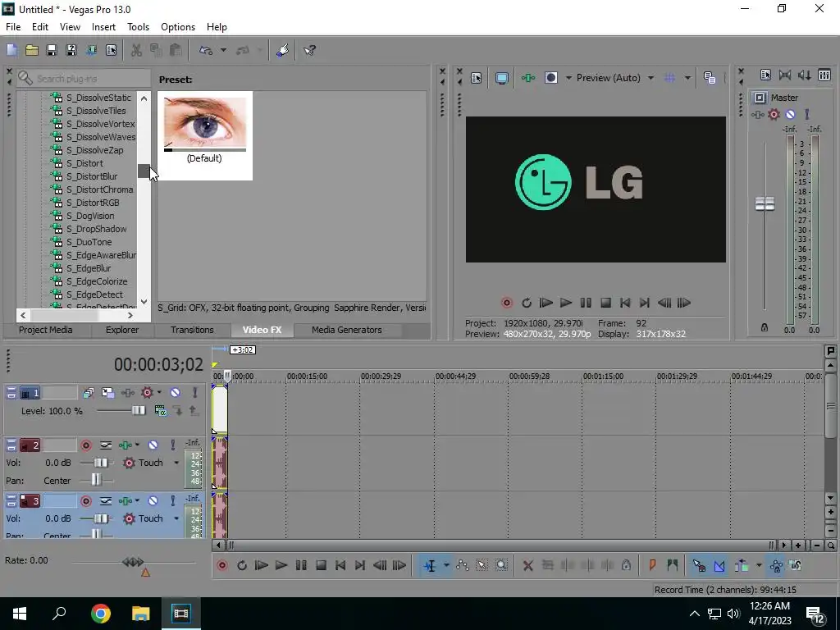Select the Envelope edit tool
Screen dimensions: 840x630
click(463, 565)
